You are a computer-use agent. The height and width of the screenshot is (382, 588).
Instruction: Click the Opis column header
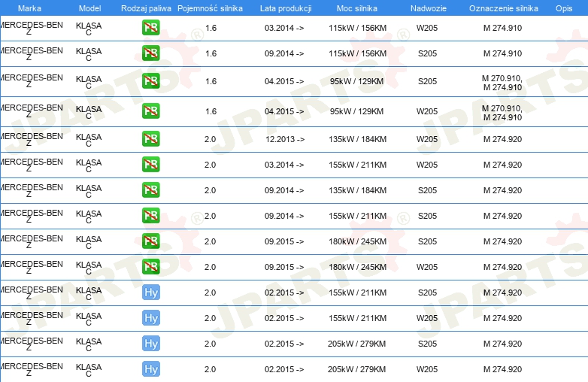(564, 8)
